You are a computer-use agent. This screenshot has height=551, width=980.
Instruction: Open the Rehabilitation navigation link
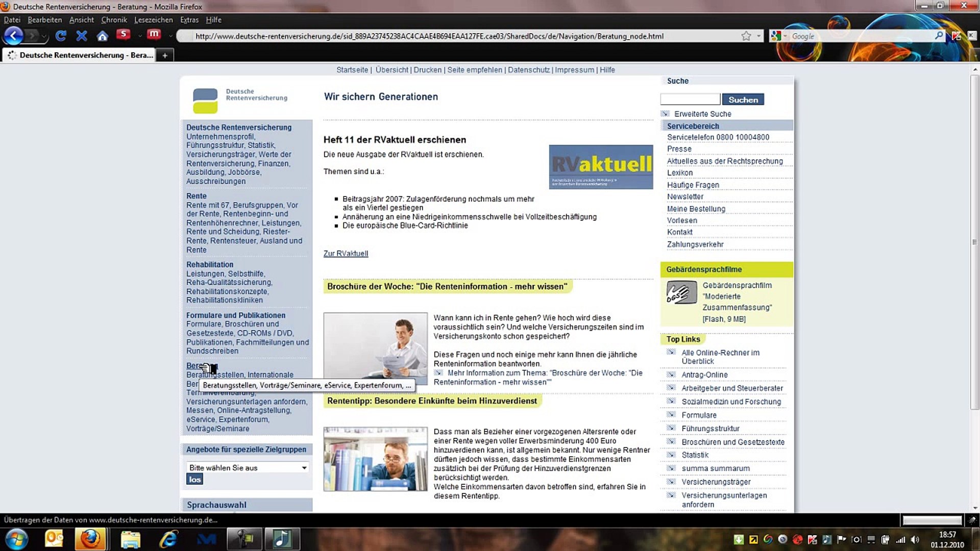pyautogui.click(x=210, y=265)
